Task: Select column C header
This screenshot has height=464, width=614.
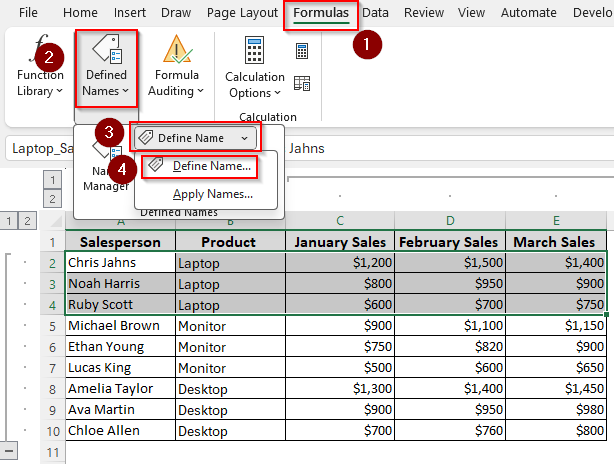Action: click(x=340, y=220)
